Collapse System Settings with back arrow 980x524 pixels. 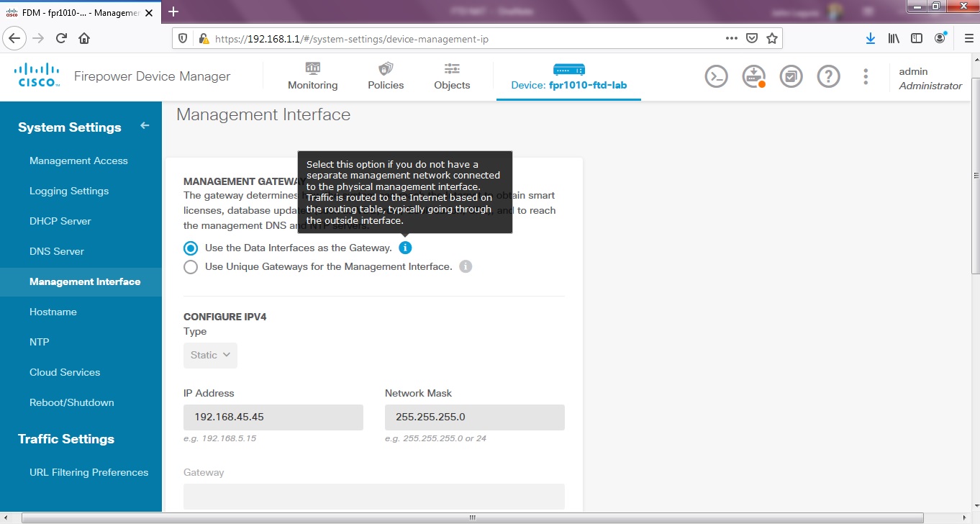click(x=145, y=126)
